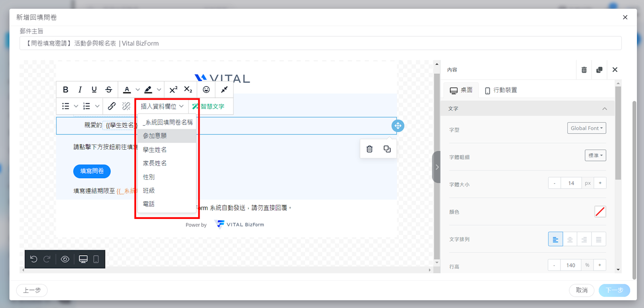Image resolution: width=644 pixels, height=308 pixels.
Task: Undo the last edit
Action: click(x=34, y=259)
